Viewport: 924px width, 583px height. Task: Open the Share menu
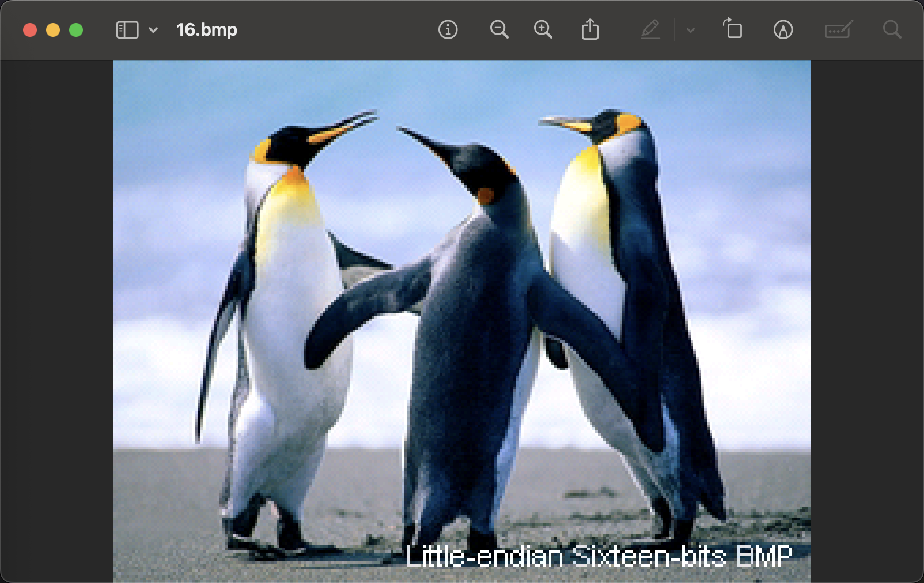[590, 30]
